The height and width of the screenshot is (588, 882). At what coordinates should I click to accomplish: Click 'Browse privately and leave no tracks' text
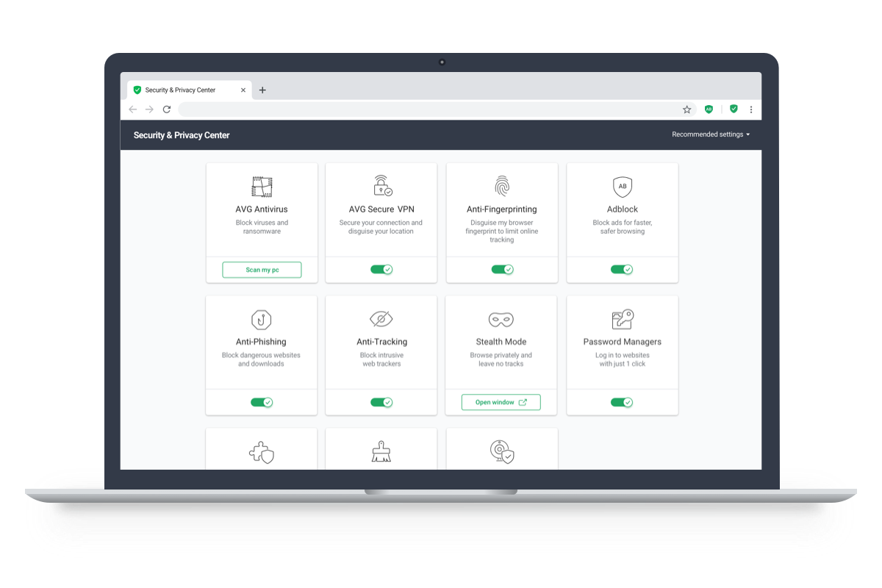point(501,359)
